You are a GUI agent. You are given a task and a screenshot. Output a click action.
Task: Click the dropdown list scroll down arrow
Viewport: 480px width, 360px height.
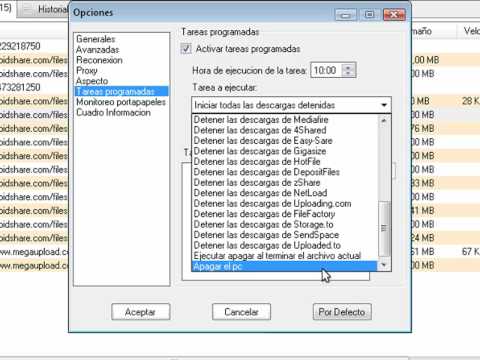pyautogui.click(x=384, y=265)
